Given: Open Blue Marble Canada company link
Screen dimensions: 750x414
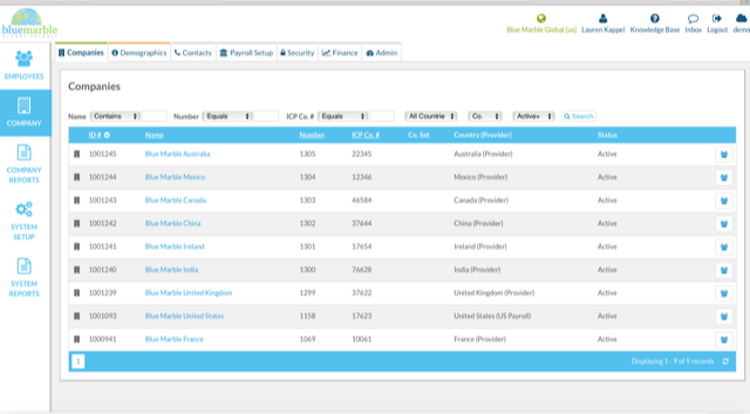Looking at the screenshot, I should 176,200.
